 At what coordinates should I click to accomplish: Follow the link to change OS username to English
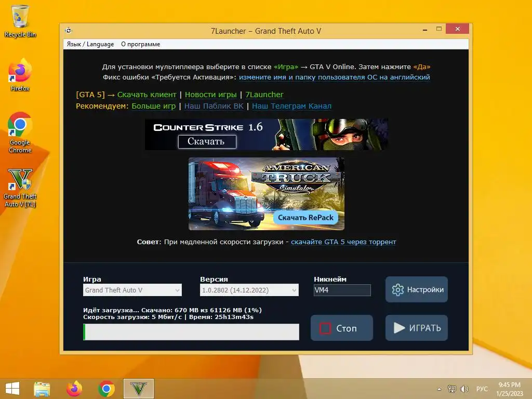click(334, 77)
